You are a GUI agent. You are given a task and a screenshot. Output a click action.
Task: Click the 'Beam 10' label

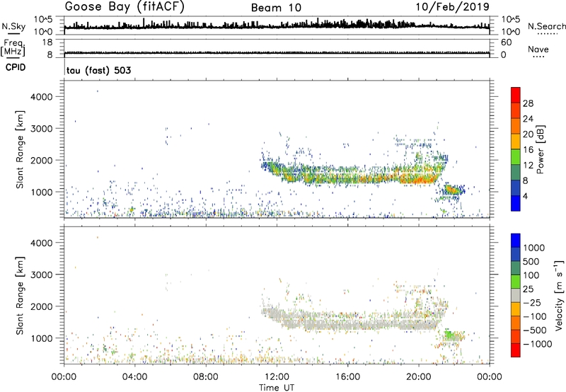pos(276,8)
